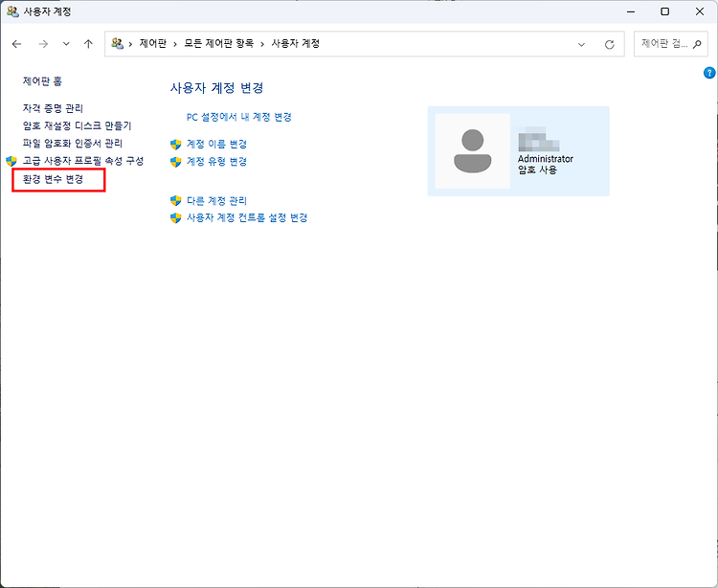Click shield icon beside 계정 이름 변경
718x588 pixels.
tap(176, 145)
